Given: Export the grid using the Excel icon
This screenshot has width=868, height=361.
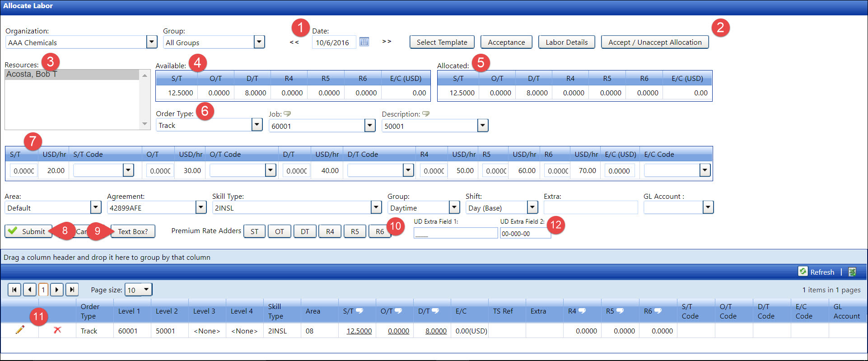Looking at the screenshot, I should click(x=852, y=272).
